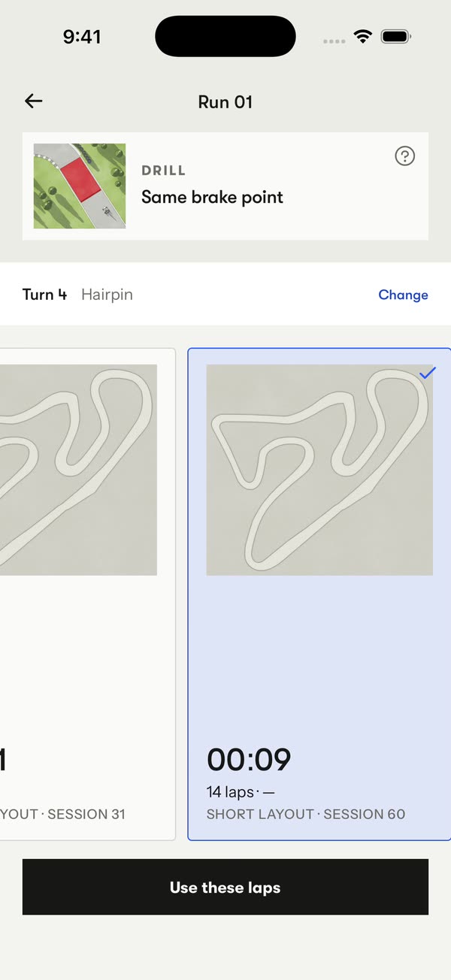Tap the Turn 4 label
The width and height of the screenshot is (451, 980).
44,295
